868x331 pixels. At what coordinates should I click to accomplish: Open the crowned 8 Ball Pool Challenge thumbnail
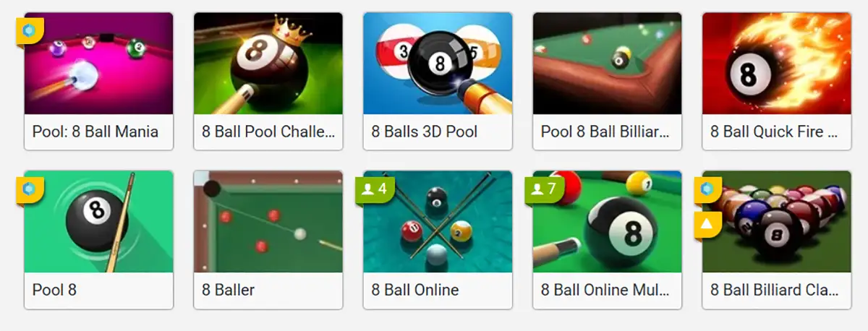268,64
